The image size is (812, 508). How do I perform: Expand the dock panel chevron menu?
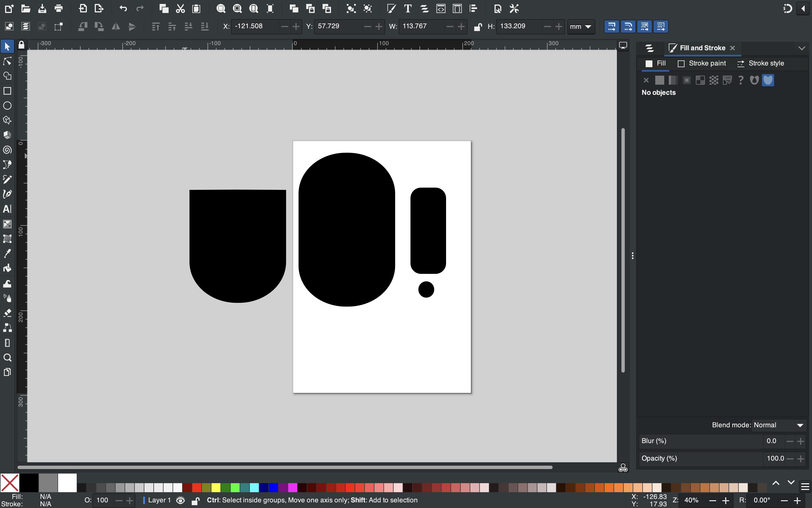(x=802, y=48)
